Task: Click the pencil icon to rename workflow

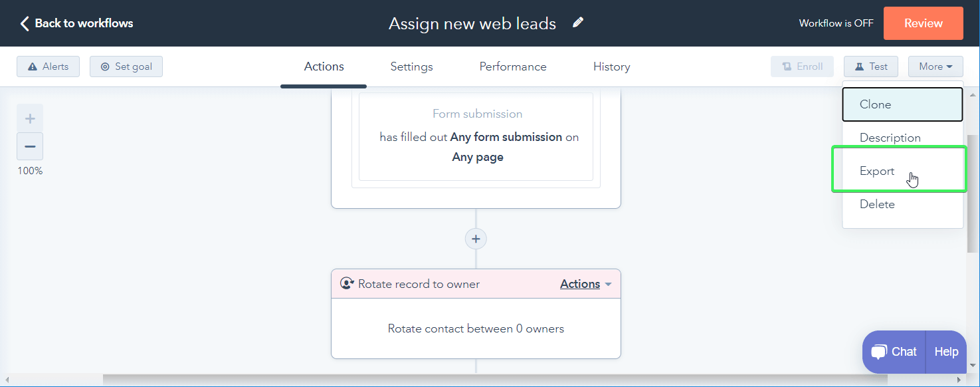Action: click(577, 22)
